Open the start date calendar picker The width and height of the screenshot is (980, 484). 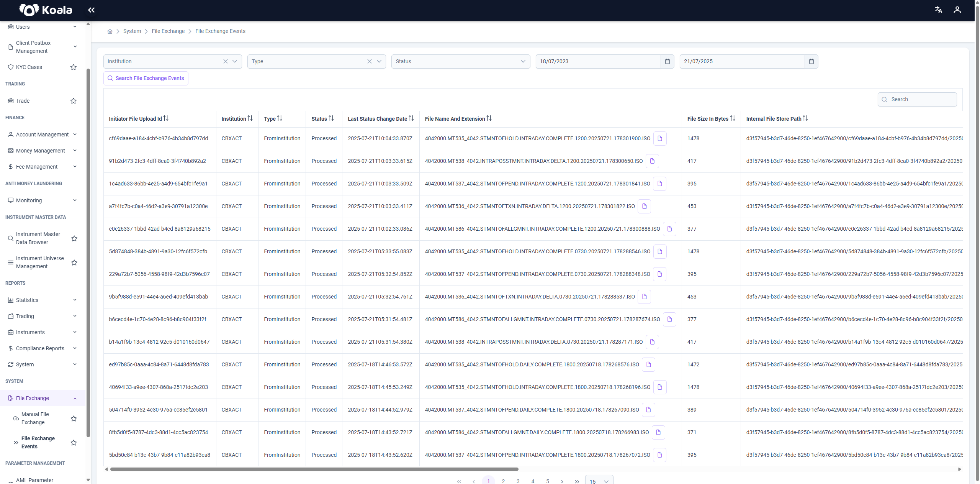click(667, 61)
